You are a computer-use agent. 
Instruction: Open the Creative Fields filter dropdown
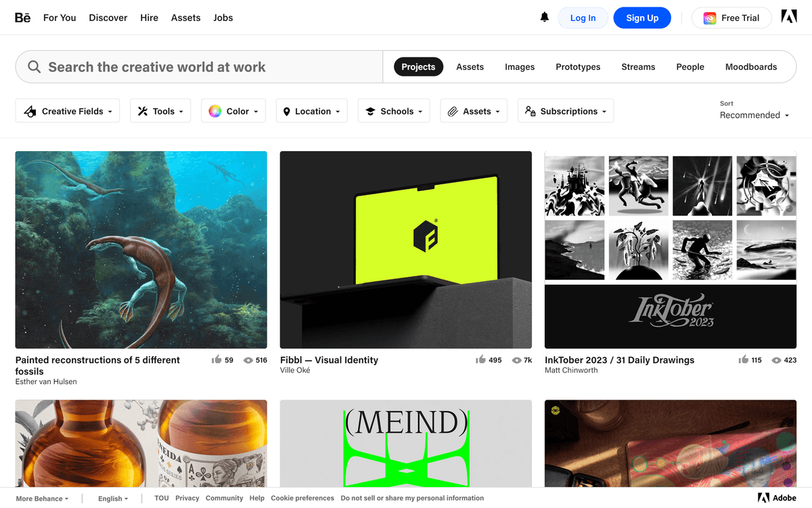pos(67,110)
